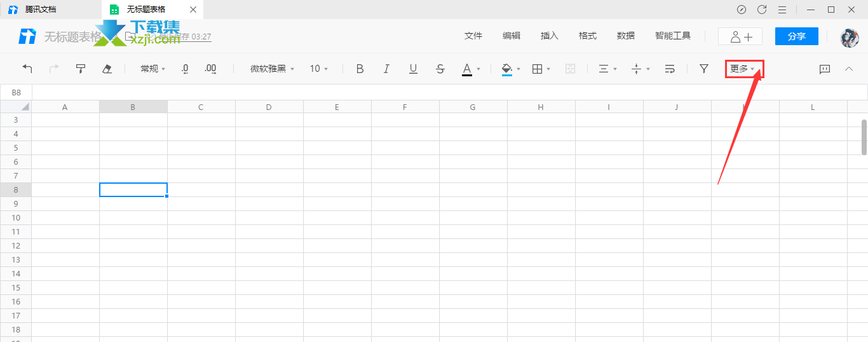This screenshot has width=868, height=342.
Task: Click the merge cells icon
Action: pyautogui.click(x=570, y=69)
